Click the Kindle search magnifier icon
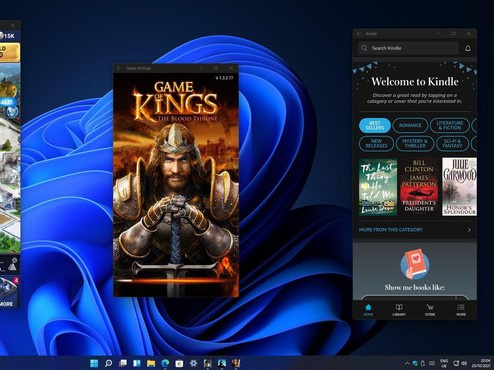The image size is (494, 370). (364, 48)
